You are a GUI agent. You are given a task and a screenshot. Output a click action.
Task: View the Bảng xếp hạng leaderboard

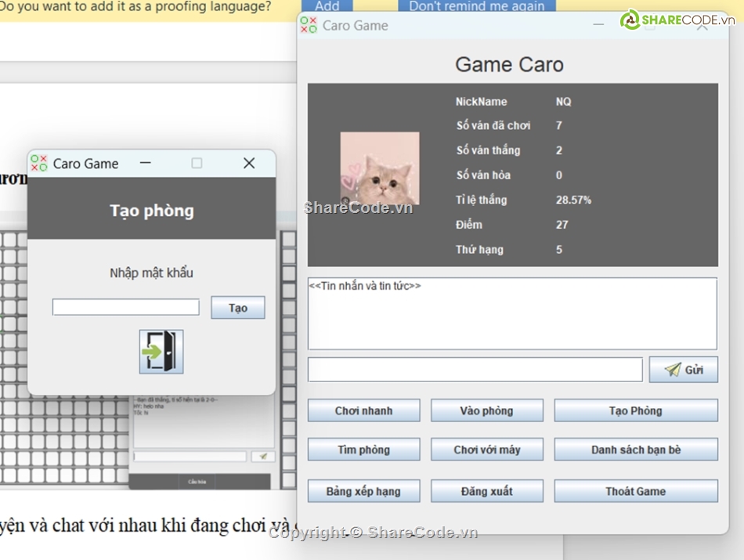coord(363,491)
